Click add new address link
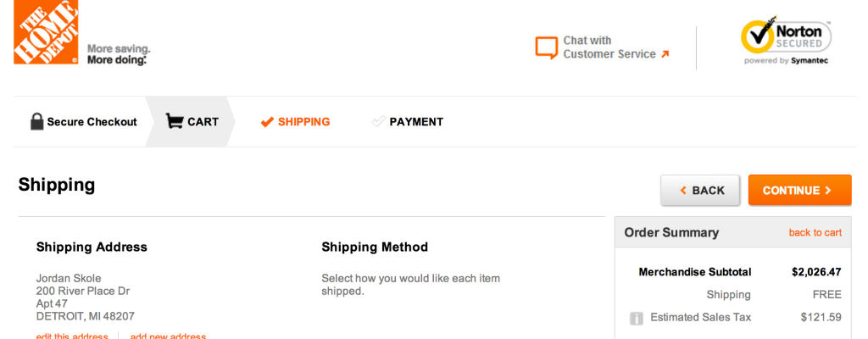The image size is (868, 339). click(x=168, y=336)
